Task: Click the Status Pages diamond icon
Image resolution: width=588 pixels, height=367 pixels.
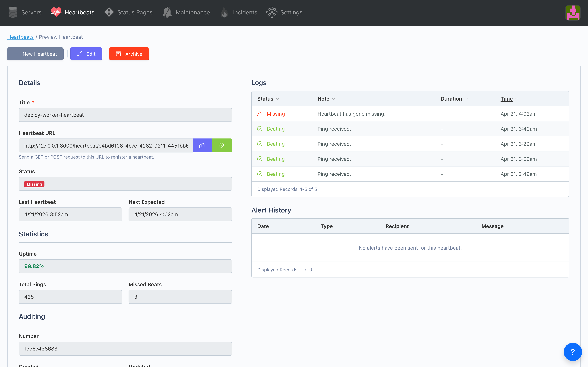Action: coord(109,12)
